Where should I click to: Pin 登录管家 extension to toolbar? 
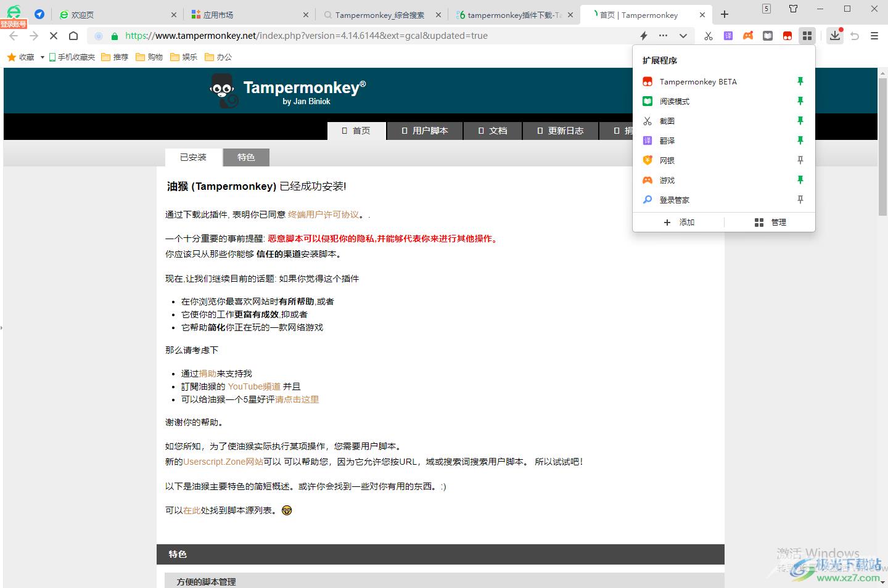click(800, 200)
